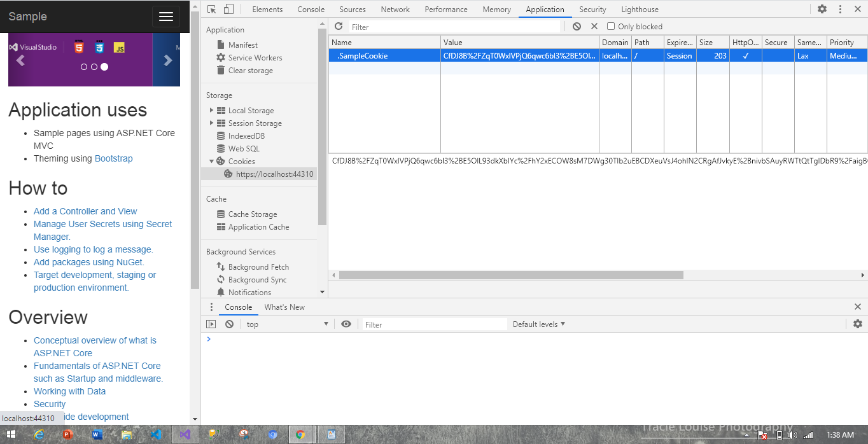
Task: Select first carousel indicator dot
Action: pyautogui.click(x=84, y=67)
